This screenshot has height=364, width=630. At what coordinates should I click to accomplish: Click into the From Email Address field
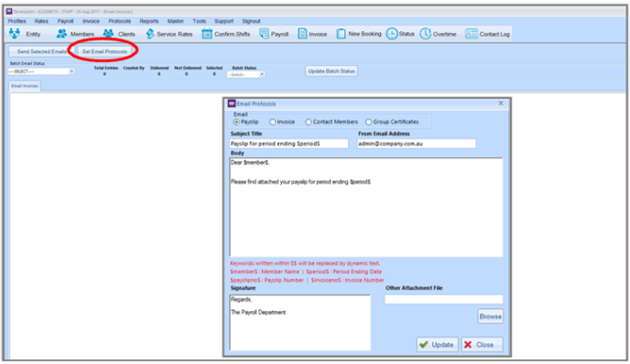(417, 144)
